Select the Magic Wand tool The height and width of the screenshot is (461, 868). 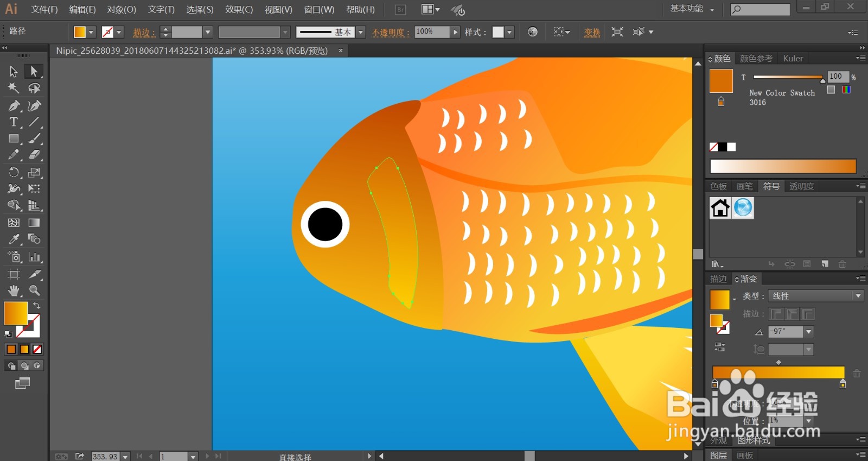(14, 88)
